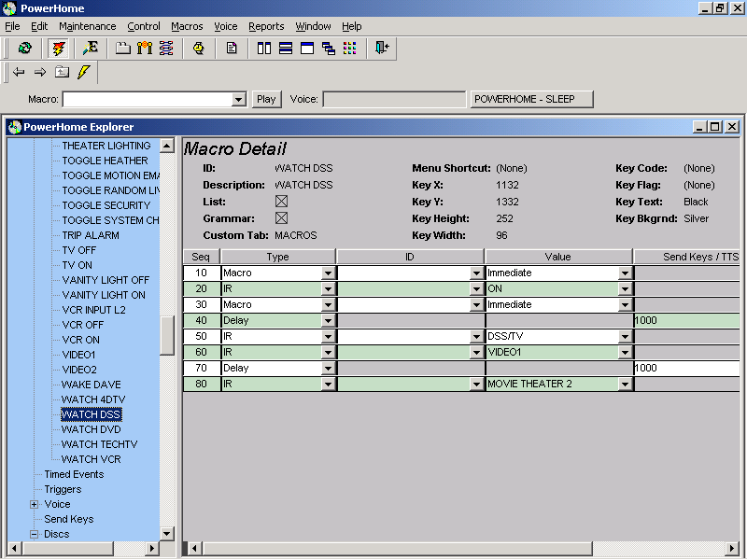Click the Type column header
This screenshot has height=560, width=747.
click(x=277, y=257)
